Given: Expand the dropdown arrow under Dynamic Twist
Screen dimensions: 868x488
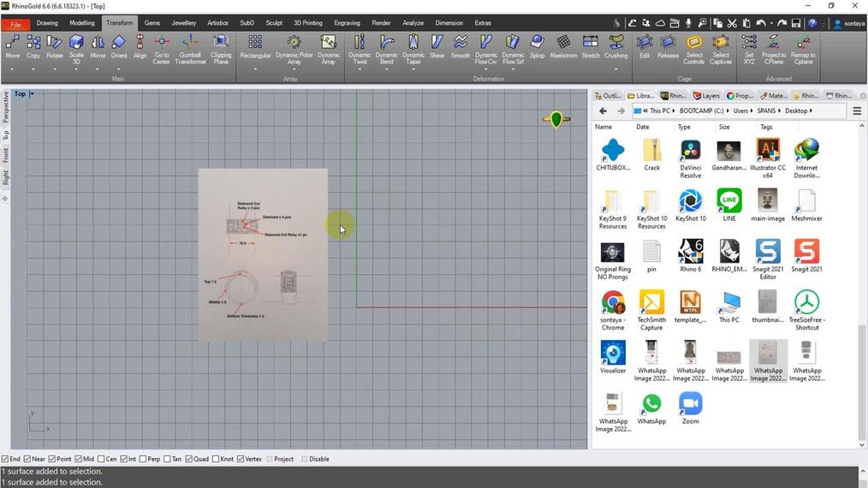Looking at the screenshot, I should pos(360,69).
